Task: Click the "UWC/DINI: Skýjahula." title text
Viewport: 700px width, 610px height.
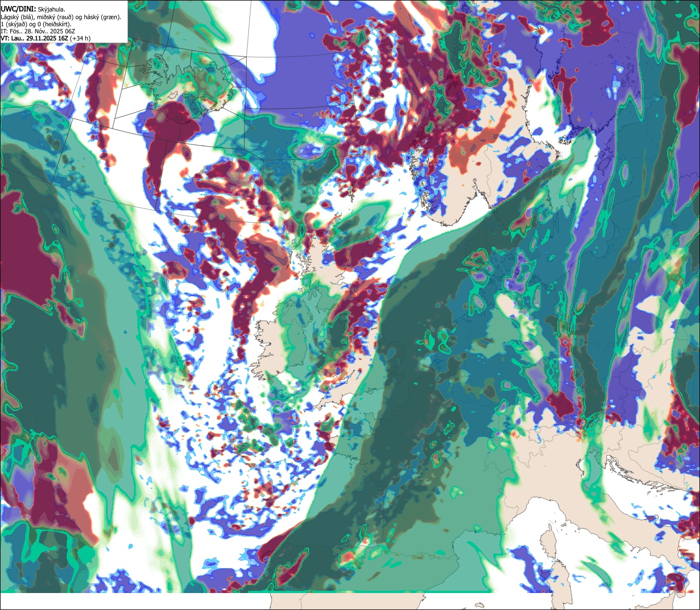Action: click(33, 9)
